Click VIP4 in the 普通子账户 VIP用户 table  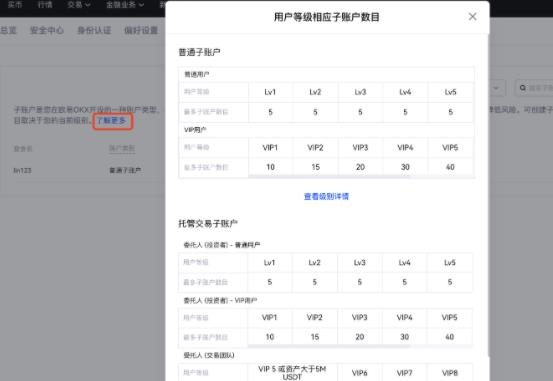[405, 148]
